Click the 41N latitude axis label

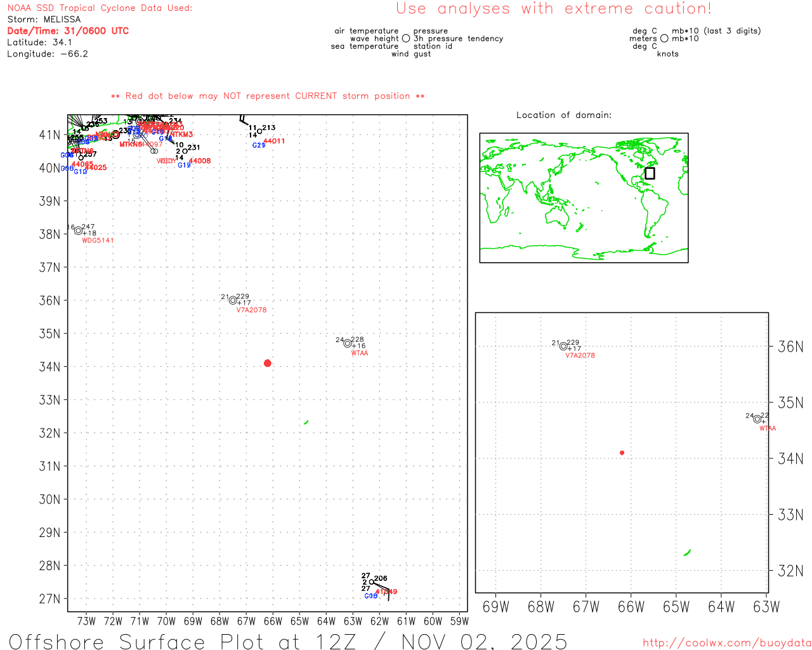[49, 135]
